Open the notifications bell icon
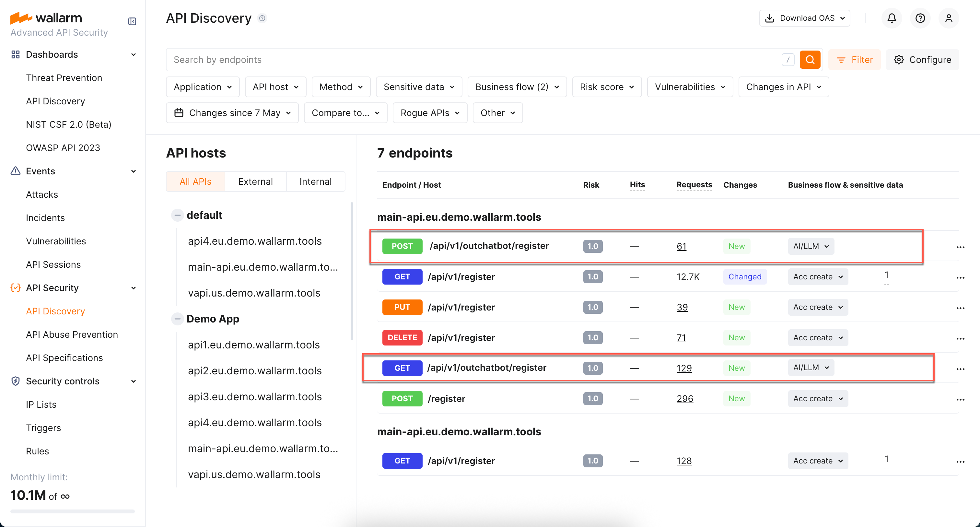 coord(891,18)
